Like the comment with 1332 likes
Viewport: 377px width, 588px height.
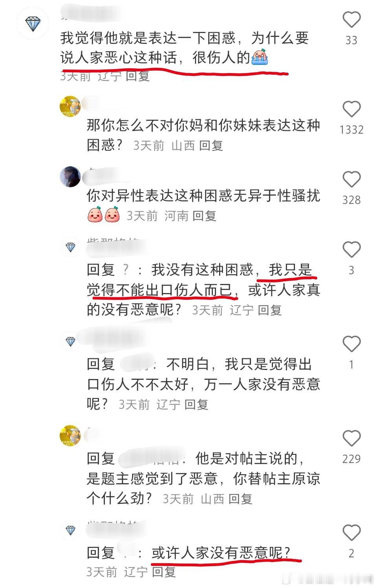point(351,109)
